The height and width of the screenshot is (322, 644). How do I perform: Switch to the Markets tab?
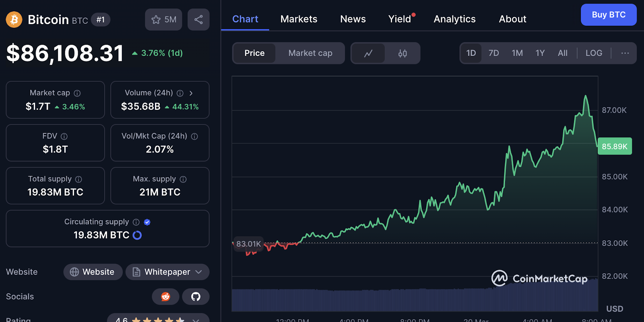(x=299, y=19)
